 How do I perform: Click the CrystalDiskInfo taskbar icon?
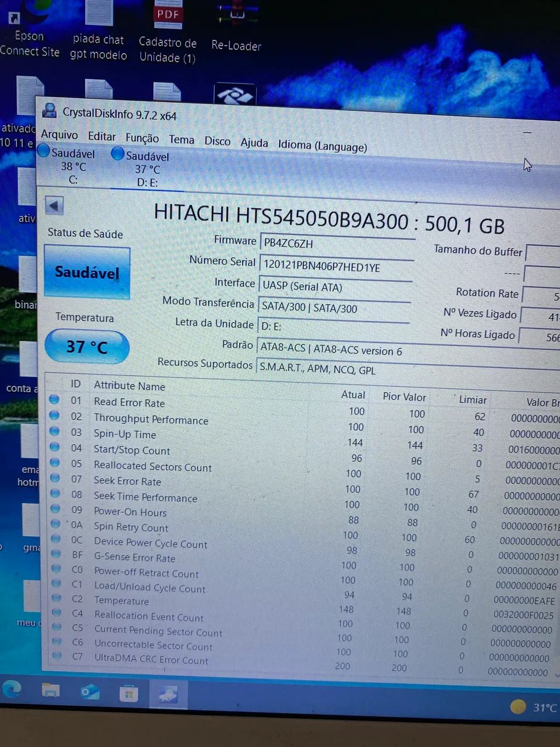(167, 695)
